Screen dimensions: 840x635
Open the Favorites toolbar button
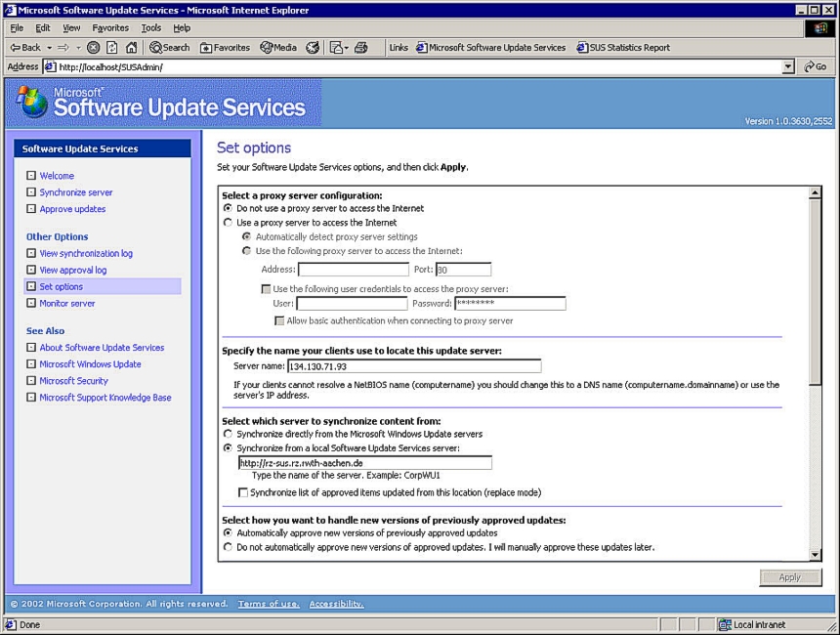point(225,48)
